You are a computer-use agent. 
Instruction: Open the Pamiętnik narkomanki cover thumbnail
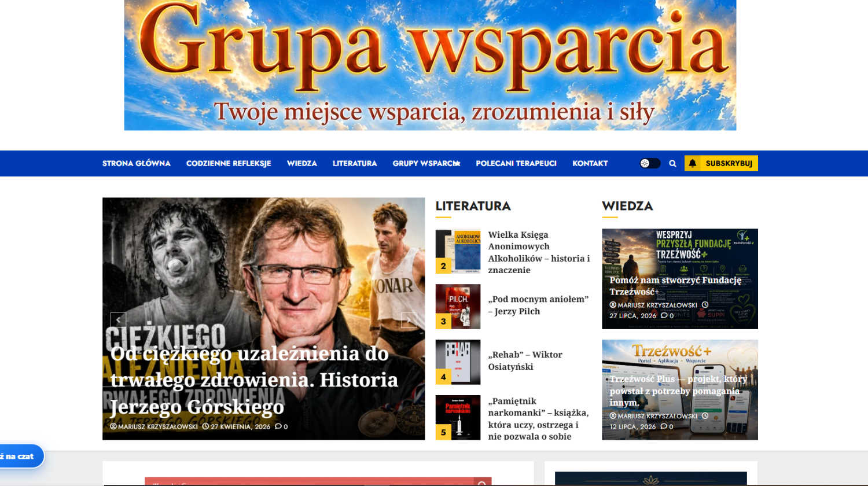click(x=458, y=418)
